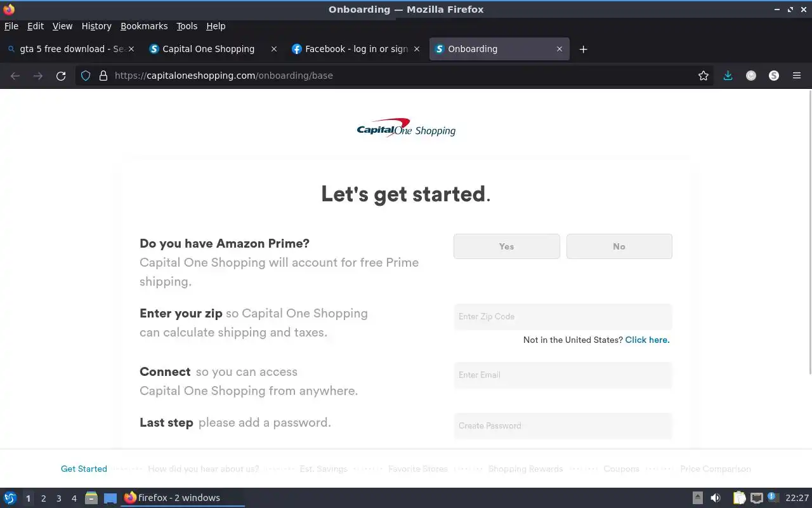Close the Onboarding tab
This screenshot has height=508, width=812.
point(560,49)
